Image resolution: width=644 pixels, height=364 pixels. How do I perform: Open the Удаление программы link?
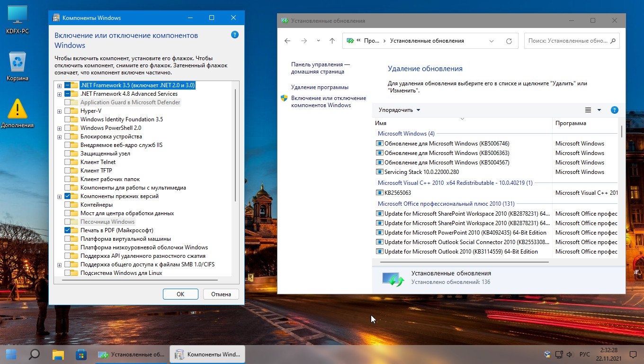coord(320,87)
